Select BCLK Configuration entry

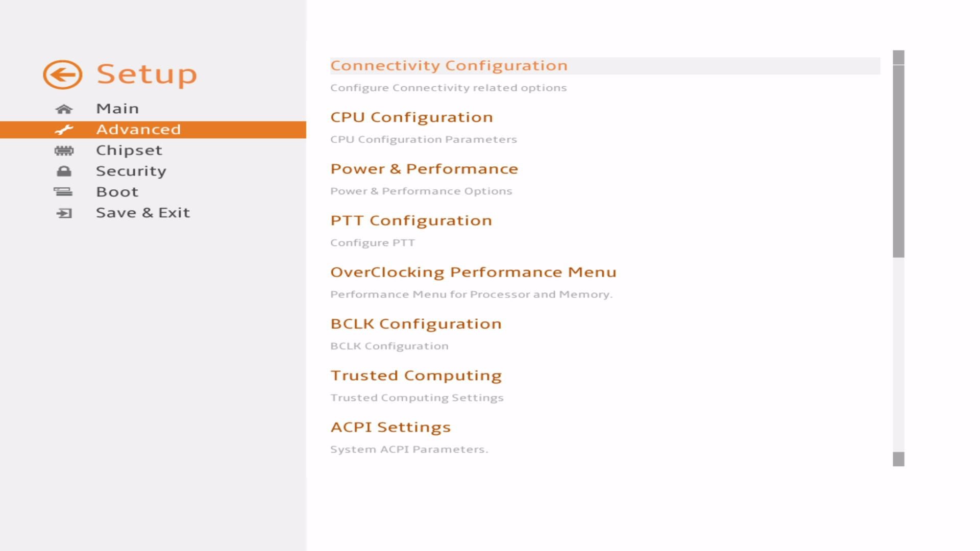coord(416,324)
